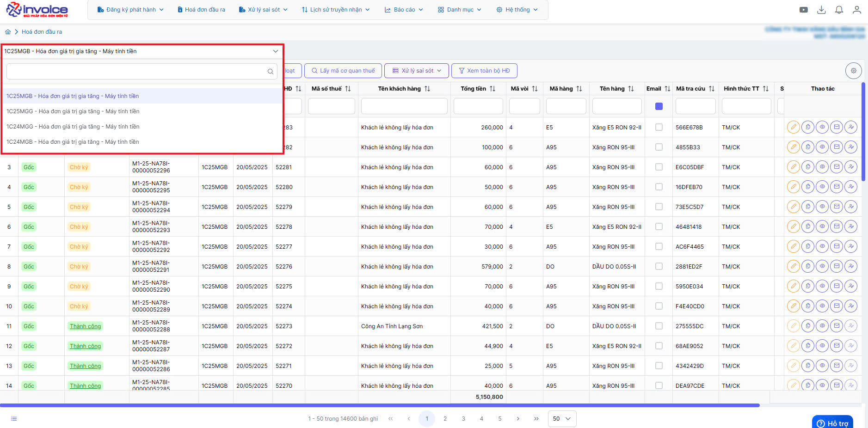Click search magnifier in dropdown filter
Image resolution: width=868 pixels, height=428 pixels.
(x=271, y=72)
